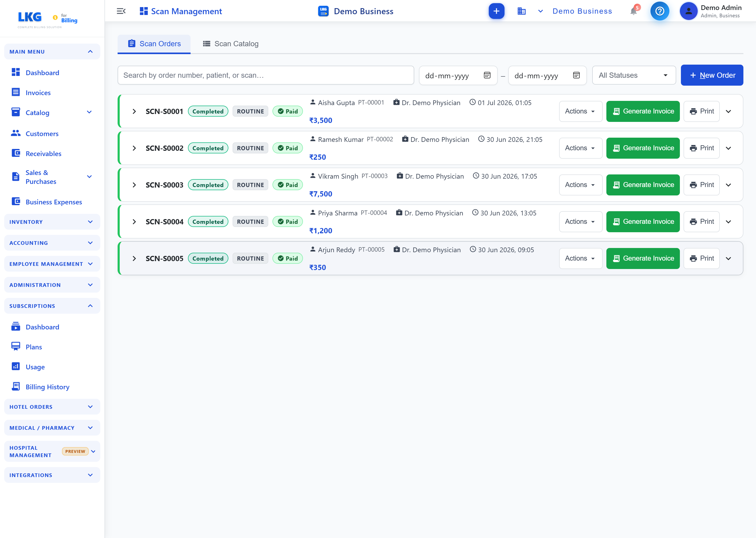Collapse Subscriptions menu section
756x538 pixels.
click(x=52, y=306)
